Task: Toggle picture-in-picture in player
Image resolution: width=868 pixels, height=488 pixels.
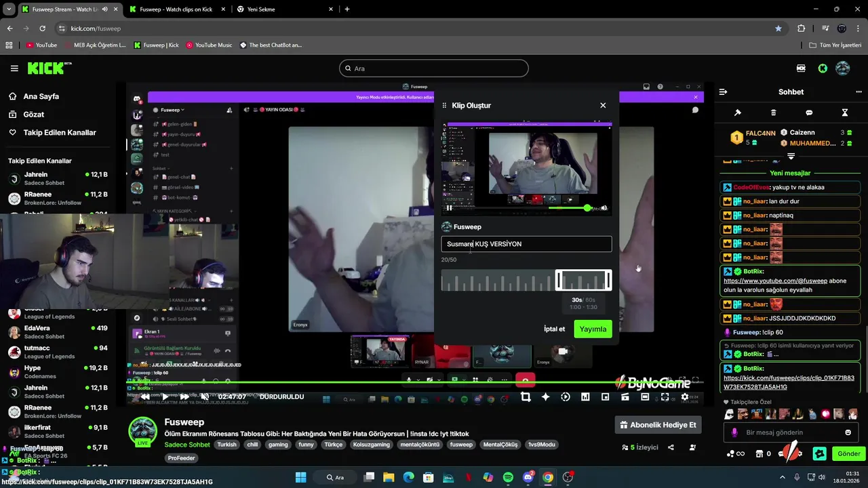Action: [x=605, y=397]
